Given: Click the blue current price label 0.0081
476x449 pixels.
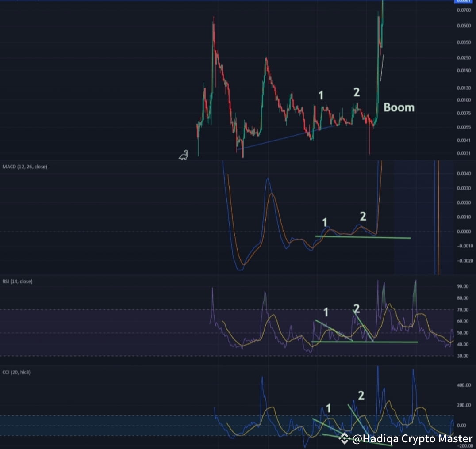Looking at the screenshot, I should pyautogui.click(x=463, y=2).
